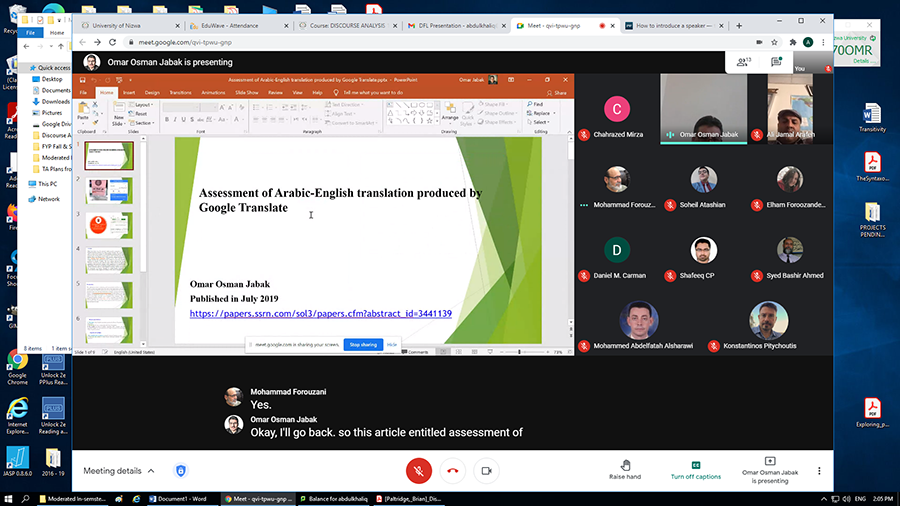The image size is (900, 506).
Task: Switch to University of Nizwa tab
Action: [x=129, y=26]
